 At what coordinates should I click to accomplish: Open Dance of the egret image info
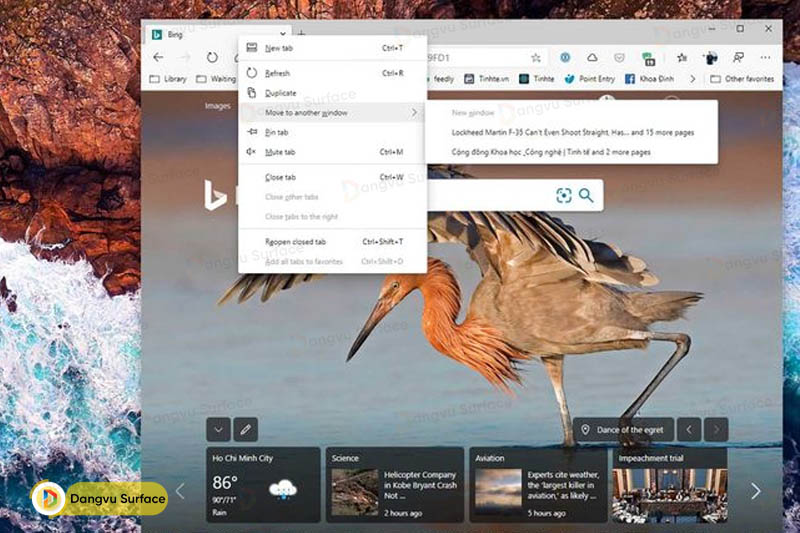coord(623,429)
